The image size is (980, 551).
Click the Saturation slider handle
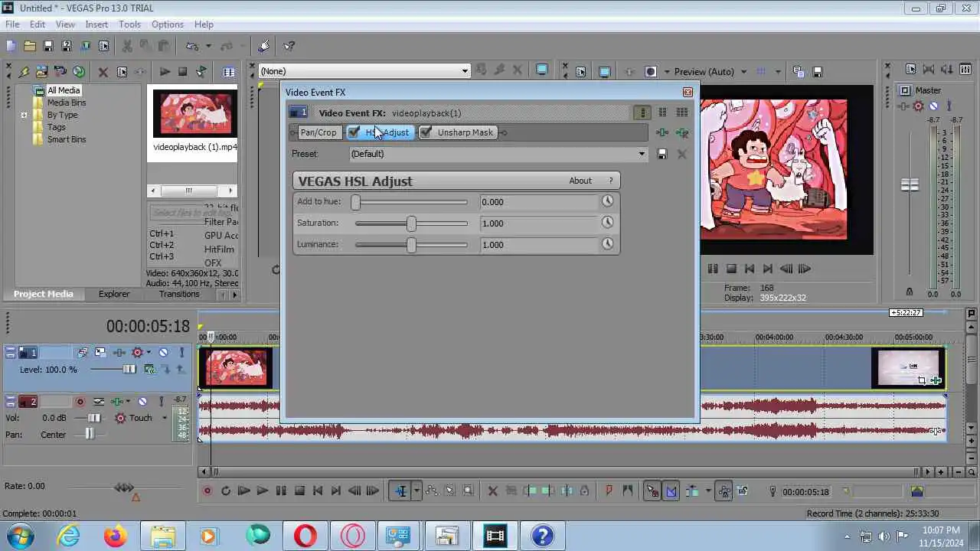tap(411, 223)
